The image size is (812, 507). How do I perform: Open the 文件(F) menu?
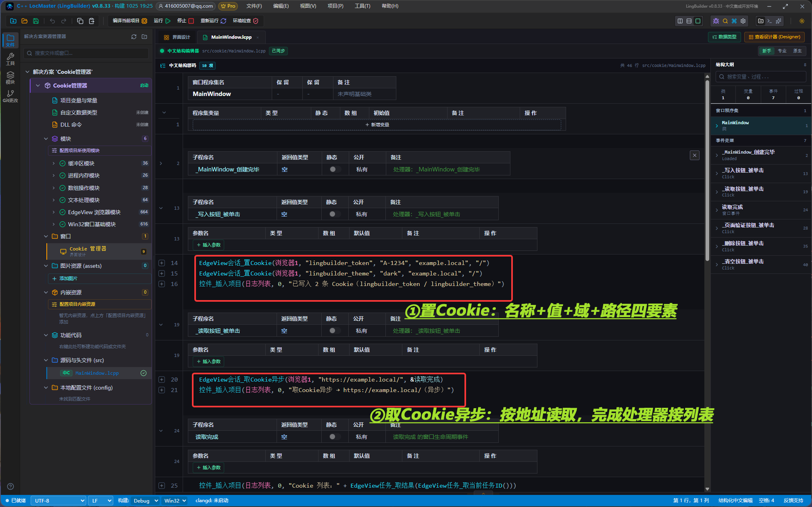point(254,6)
